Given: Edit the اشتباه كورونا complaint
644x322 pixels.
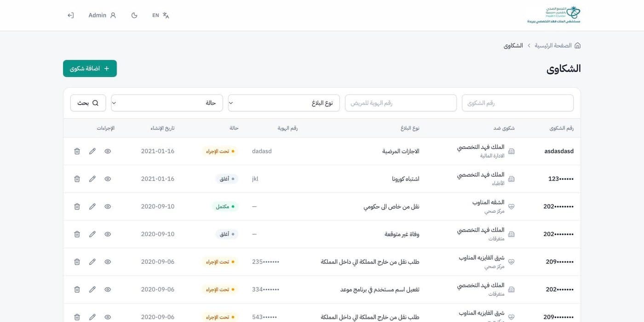Looking at the screenshot, I should coord(92,179).
